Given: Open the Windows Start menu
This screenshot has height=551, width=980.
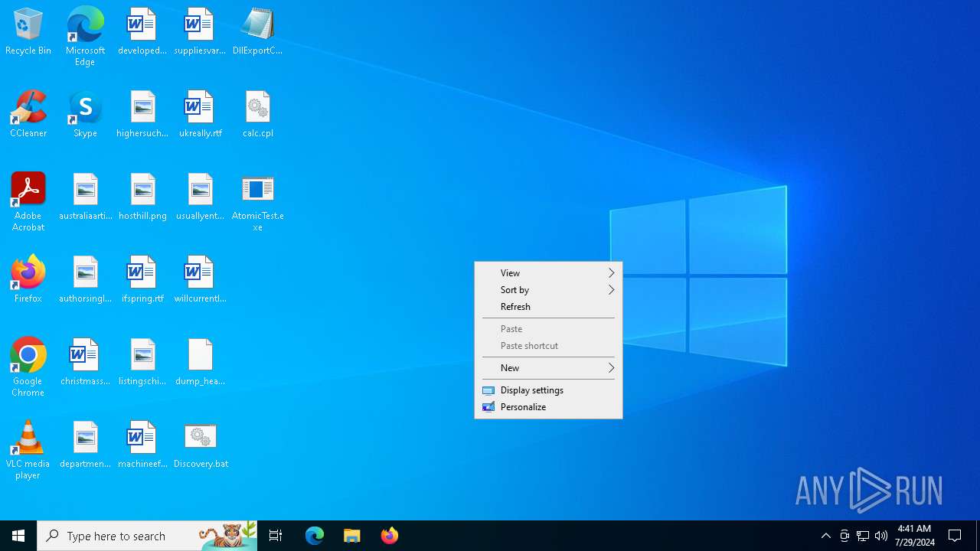Looking at the screenshot, I should [18, 536].
